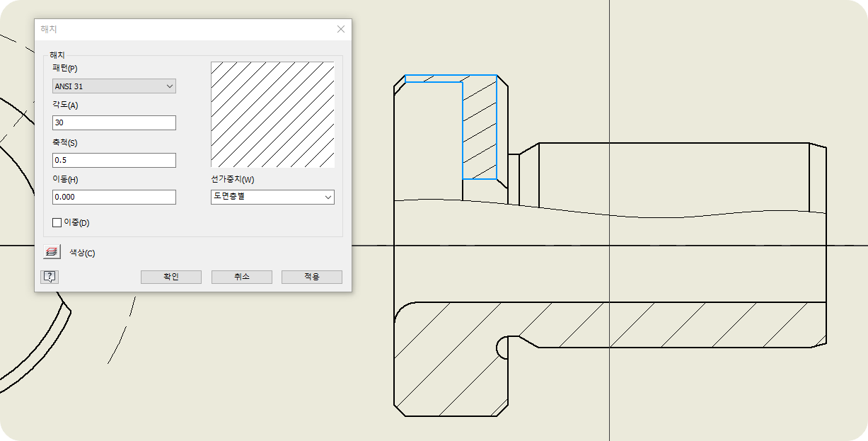This screenshot has width=868, height=441.
Task: Click the hatch pattern preview thumbnail
Action: point(272,115)
